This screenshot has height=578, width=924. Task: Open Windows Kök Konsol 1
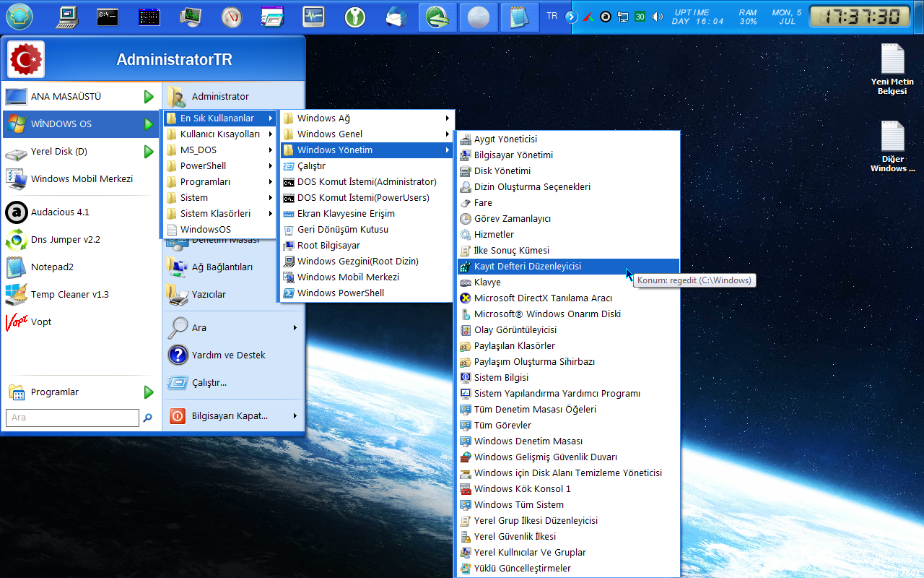(x=567, y=489)
